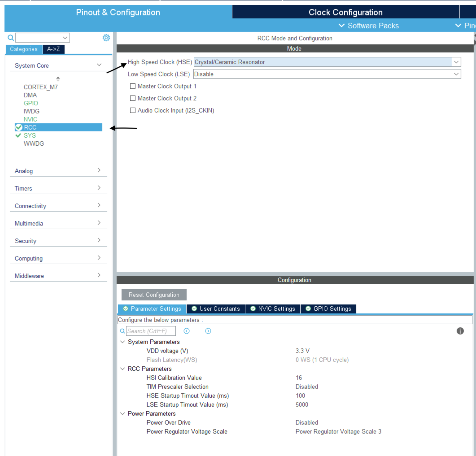Tick the Audio Clock Input (I2S_CKIN) checkbox

pyautogui.click(x=133, y=110)
